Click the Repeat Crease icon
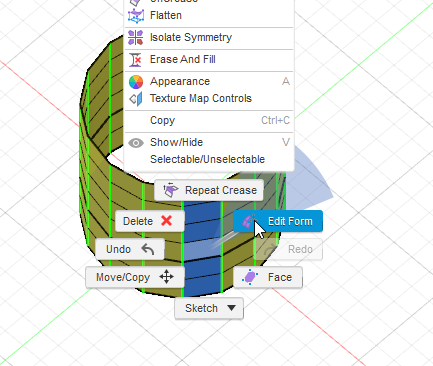 pyautogui.click(x=171, y=190)
